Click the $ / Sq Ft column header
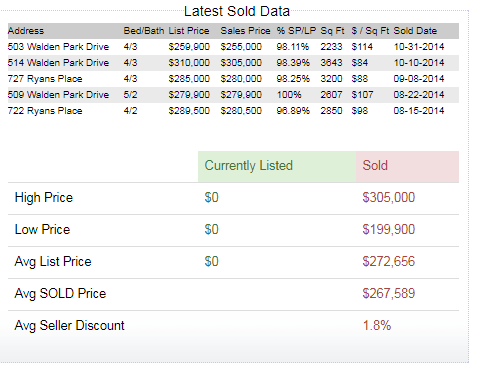The height and width of the screenshot is (368, 478). (370, 31)
